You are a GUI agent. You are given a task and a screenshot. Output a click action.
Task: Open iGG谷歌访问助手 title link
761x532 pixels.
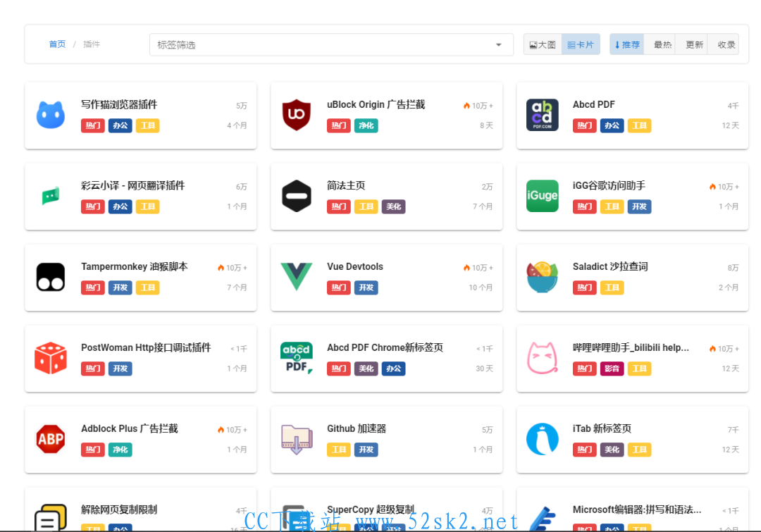(609, 185)
